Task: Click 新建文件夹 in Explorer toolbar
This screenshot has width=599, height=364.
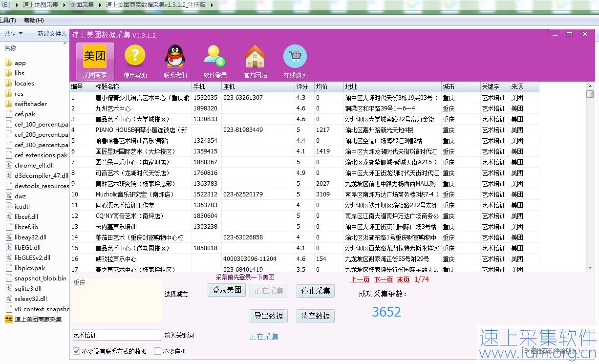Action: (x=52, y=33)
